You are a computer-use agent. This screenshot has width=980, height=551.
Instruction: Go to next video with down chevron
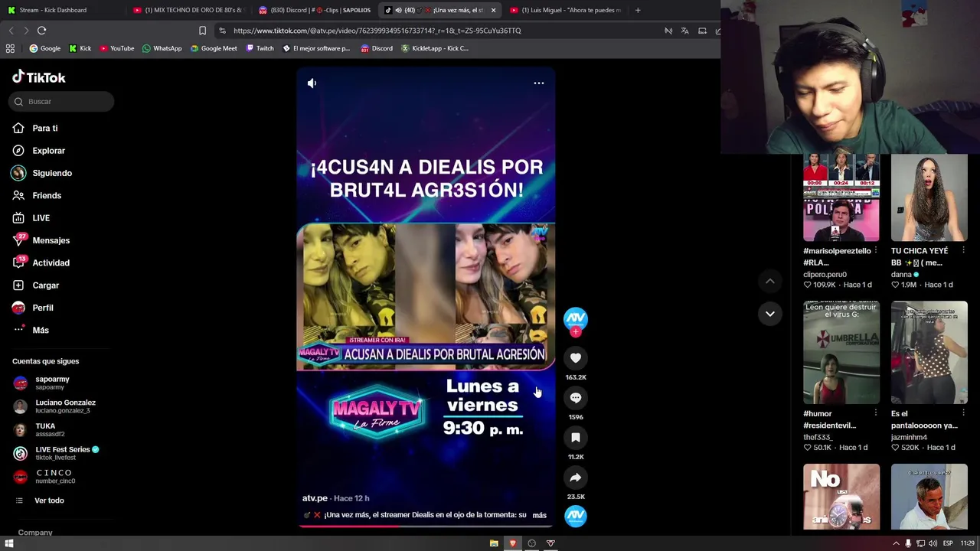(770, 314)
